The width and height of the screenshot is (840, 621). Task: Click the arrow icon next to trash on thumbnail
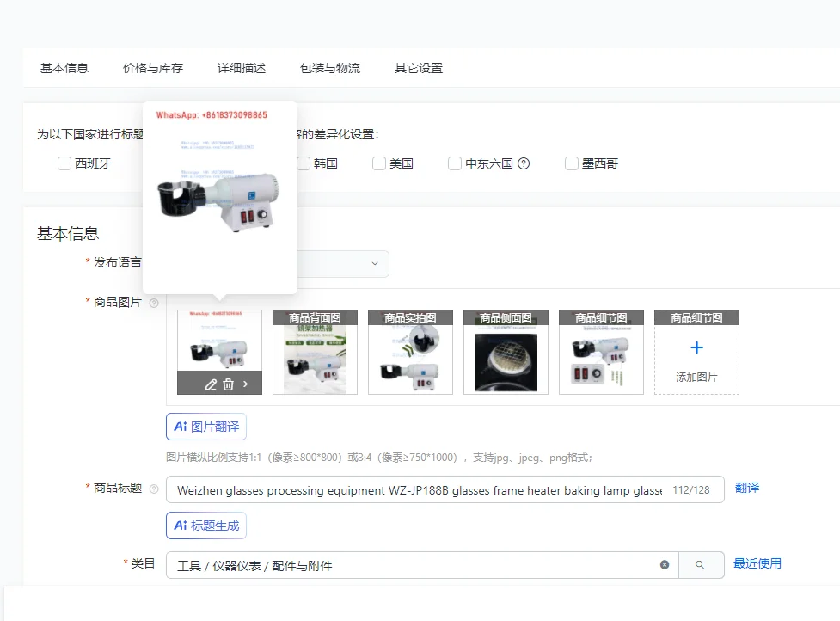point(246,384)
